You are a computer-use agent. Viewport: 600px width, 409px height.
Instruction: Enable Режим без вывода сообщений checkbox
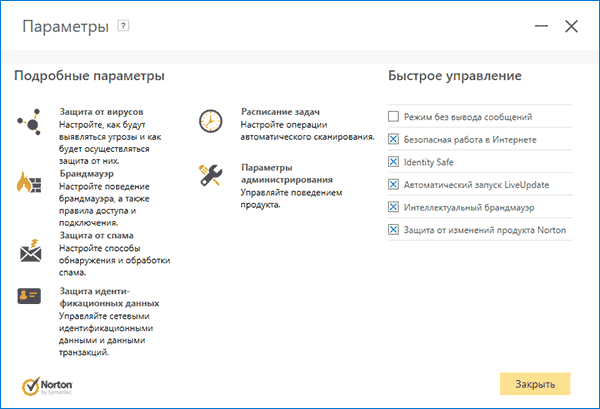393,116
